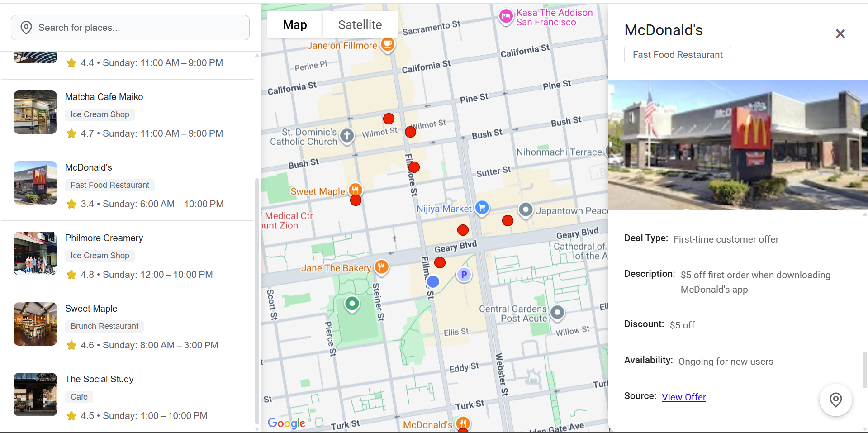Open the View Offer link
This screenshot has width=868, height=433.
pos(683,397)
